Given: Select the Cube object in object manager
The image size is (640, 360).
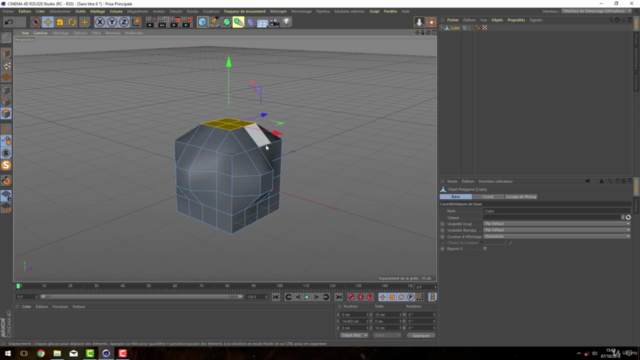Looking at the screenshot, I should [x=455, y=28].
